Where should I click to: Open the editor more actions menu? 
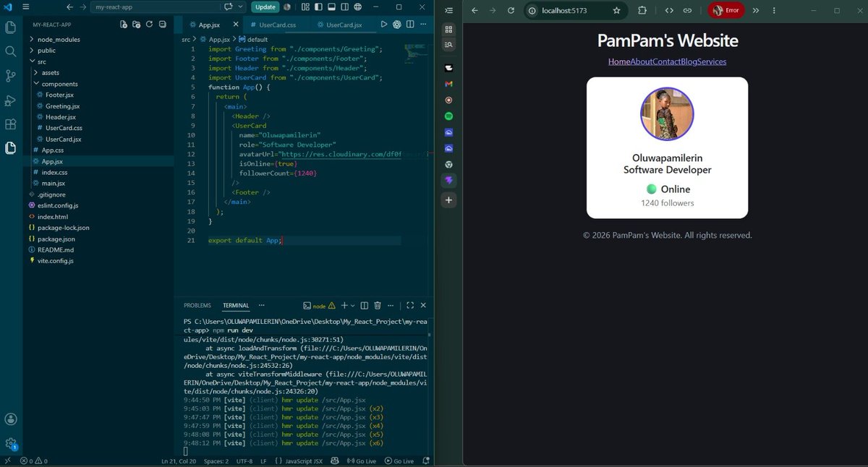(x=423, y=24)
